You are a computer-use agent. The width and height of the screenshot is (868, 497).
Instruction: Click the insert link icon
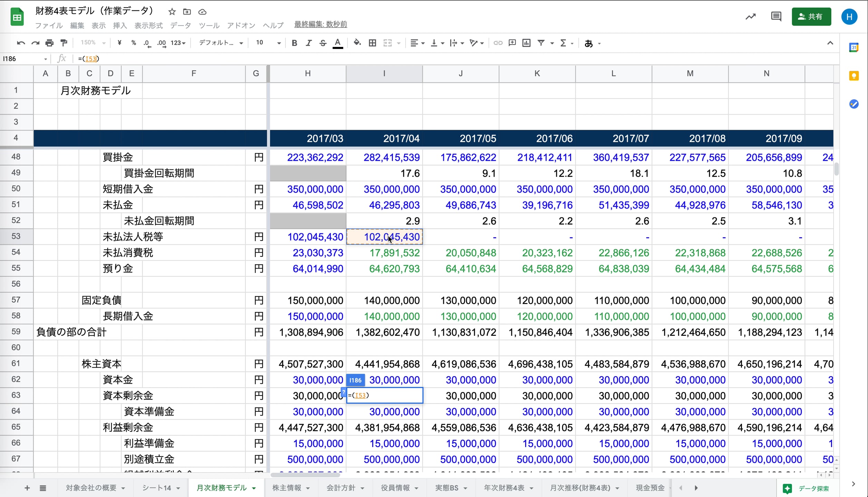(x=498, y=43)
